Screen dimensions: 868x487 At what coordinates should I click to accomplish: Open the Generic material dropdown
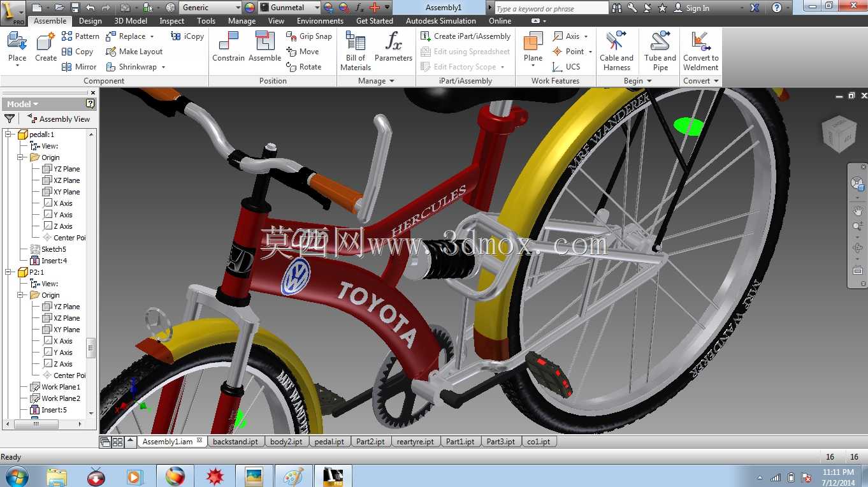(211, 8)
